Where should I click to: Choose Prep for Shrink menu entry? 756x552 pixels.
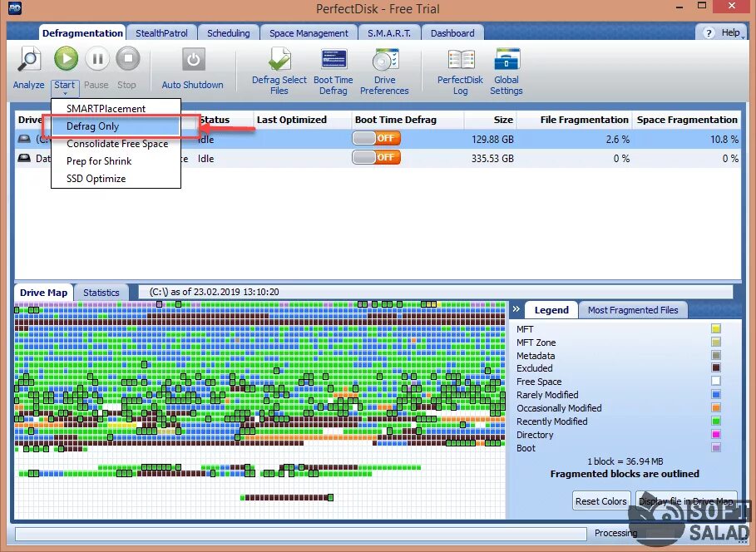tap(116, 161)
